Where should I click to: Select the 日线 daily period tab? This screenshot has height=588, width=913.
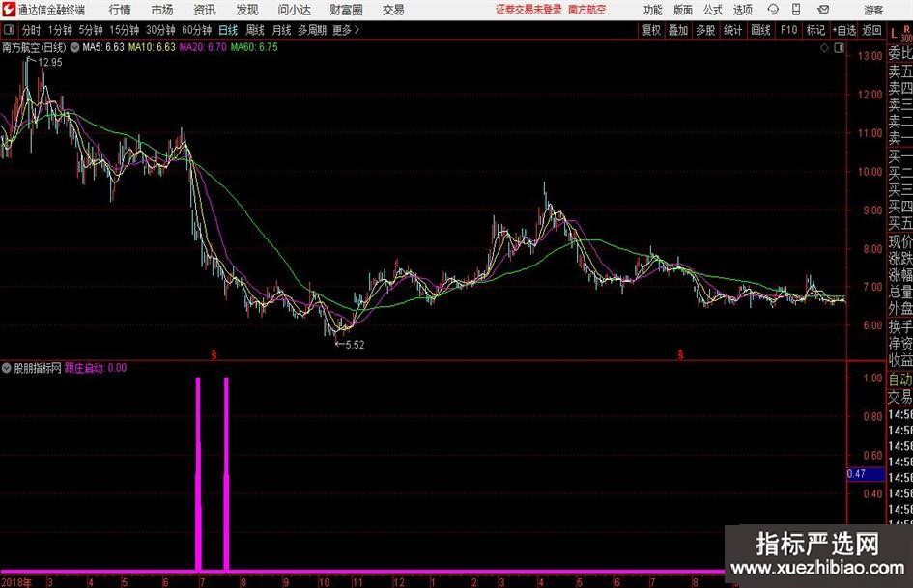click(x=228, y=30)
